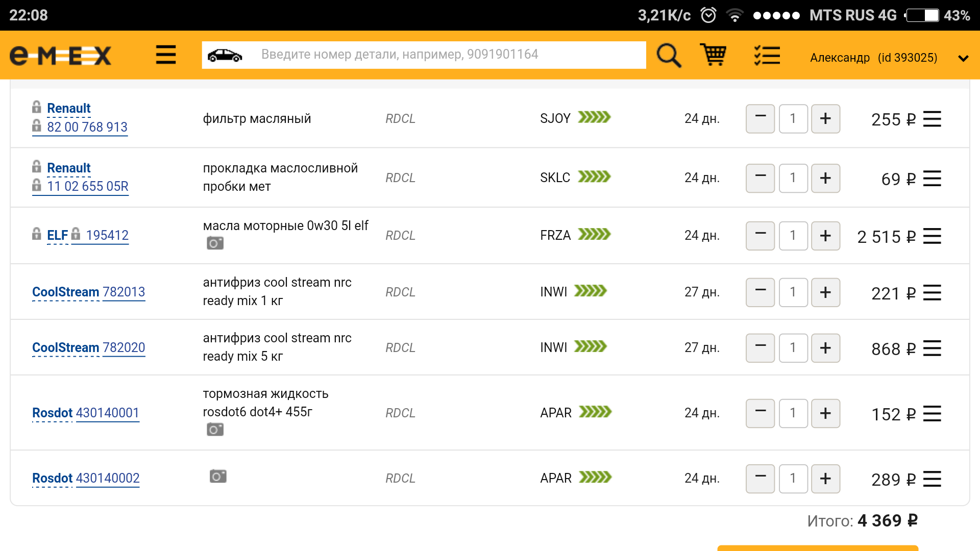The width and height of the screenshot is (980, 551).
Task: View photo of rosdot6 dot4+ brake fluid
Action: point(215,430)
